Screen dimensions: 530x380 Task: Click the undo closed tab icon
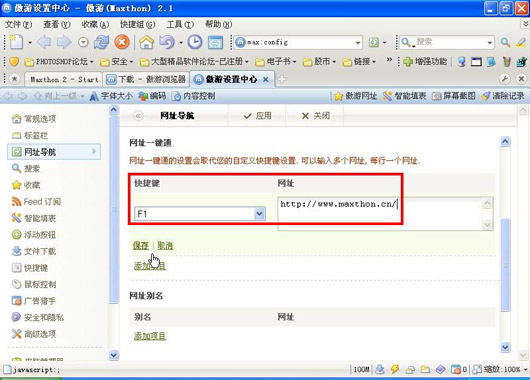pos(167,42)
